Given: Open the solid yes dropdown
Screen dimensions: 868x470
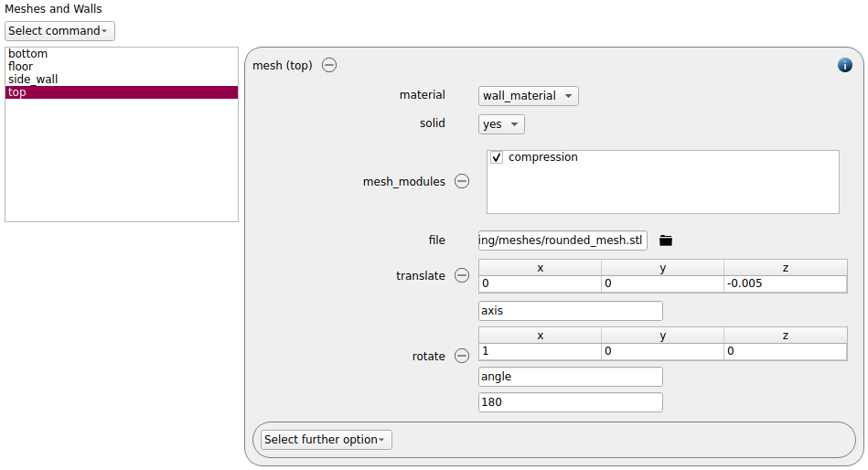Looking at the screenshot, I should click(501, 124).
